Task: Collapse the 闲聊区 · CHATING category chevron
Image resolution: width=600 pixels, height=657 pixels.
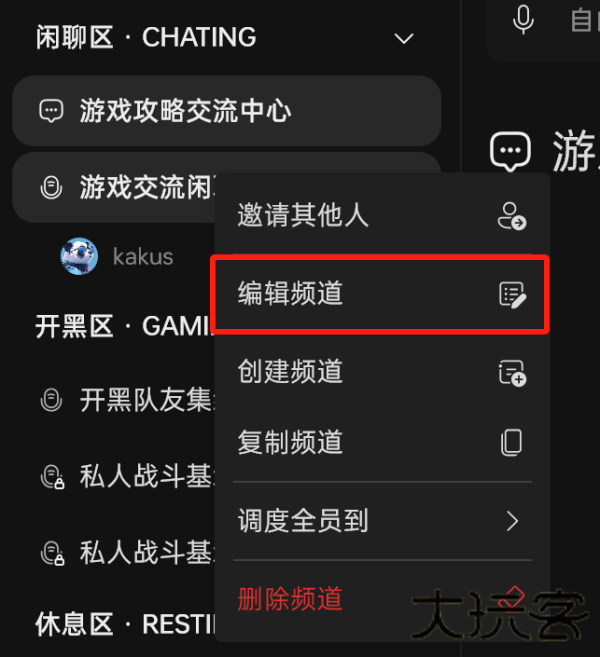Action: [x=404, y=39]
